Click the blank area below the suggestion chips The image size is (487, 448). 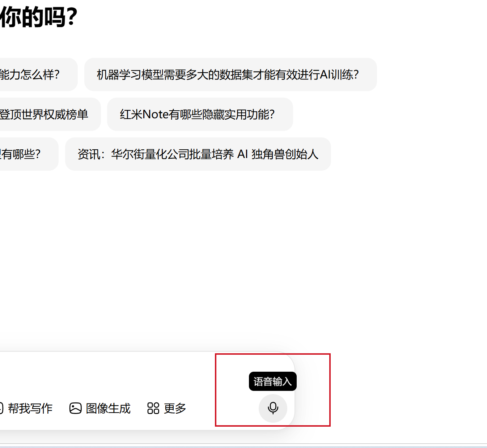tap(217, 253)
